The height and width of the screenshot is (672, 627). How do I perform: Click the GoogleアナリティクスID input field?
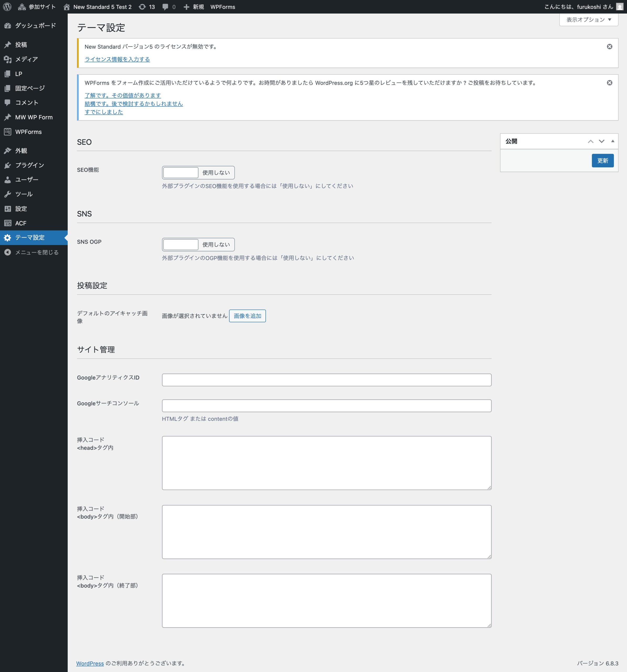pyautogui.click(x=326, y=380)
